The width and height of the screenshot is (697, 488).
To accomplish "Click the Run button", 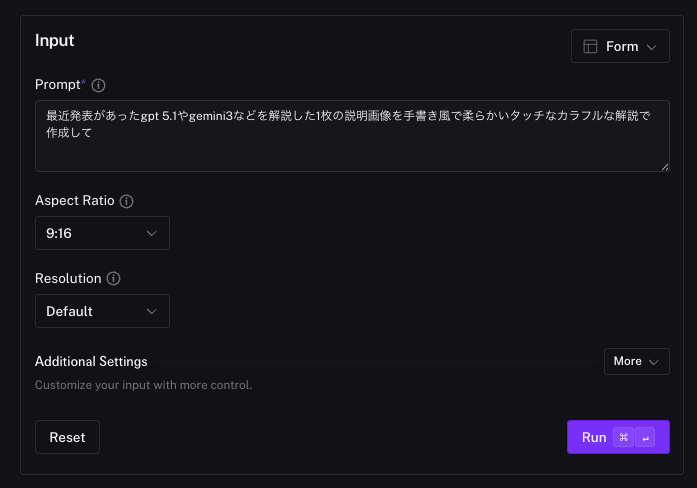I will (618, 437).
